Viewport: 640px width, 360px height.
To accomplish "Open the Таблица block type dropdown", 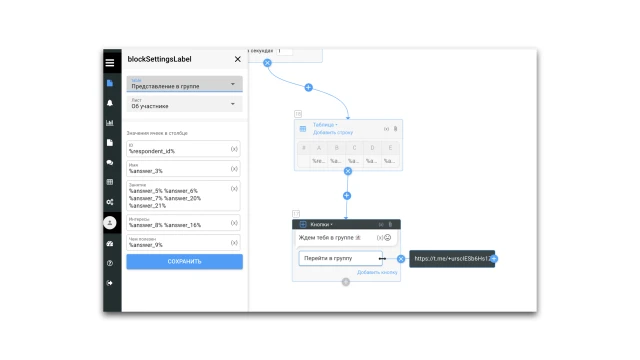I will click(325, 125).
